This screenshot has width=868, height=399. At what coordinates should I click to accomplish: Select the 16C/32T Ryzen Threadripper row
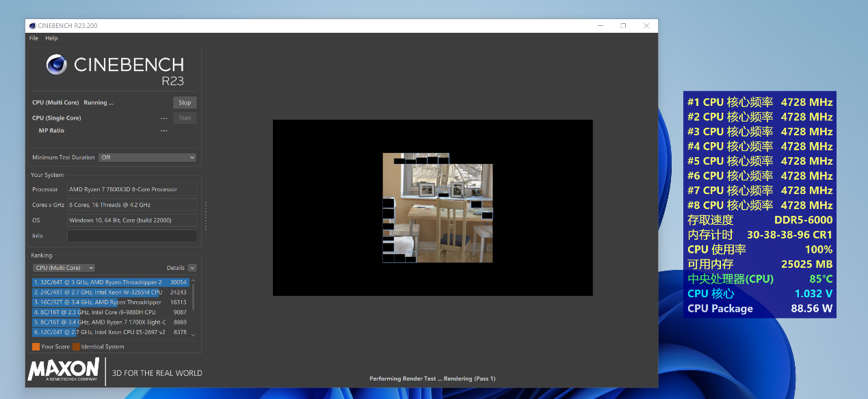click(x=110, y=302)
